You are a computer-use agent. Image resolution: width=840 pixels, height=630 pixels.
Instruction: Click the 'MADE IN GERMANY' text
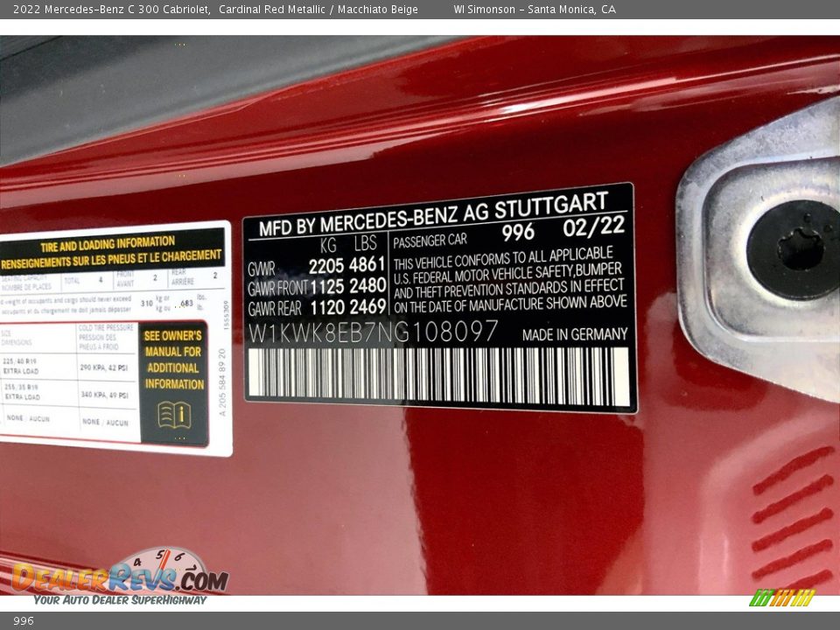point(575,335)
